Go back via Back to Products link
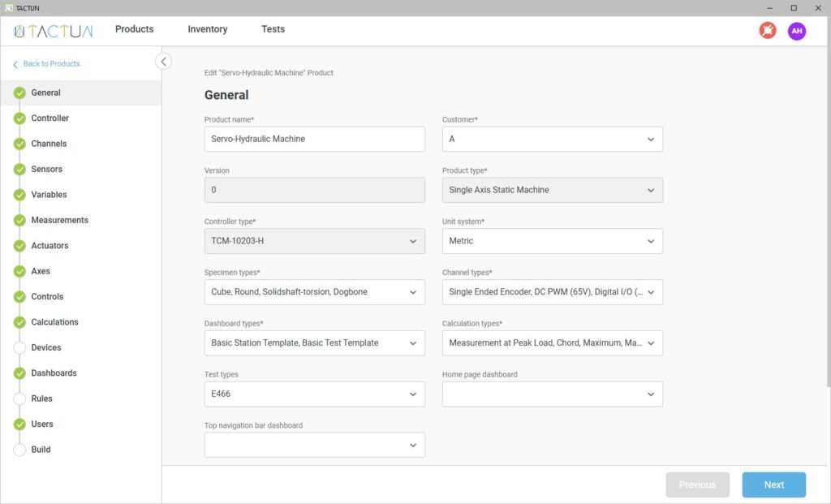The image size is (831, 504). click(50, 64)
